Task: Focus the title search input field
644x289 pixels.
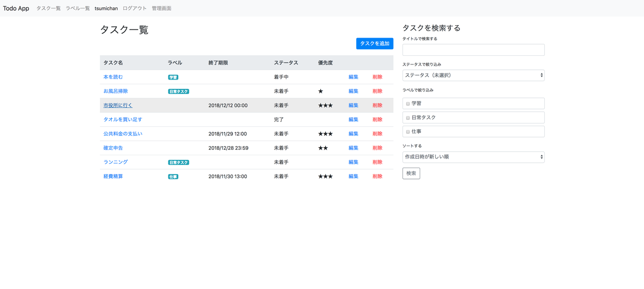Action: [x=473, y=50]
